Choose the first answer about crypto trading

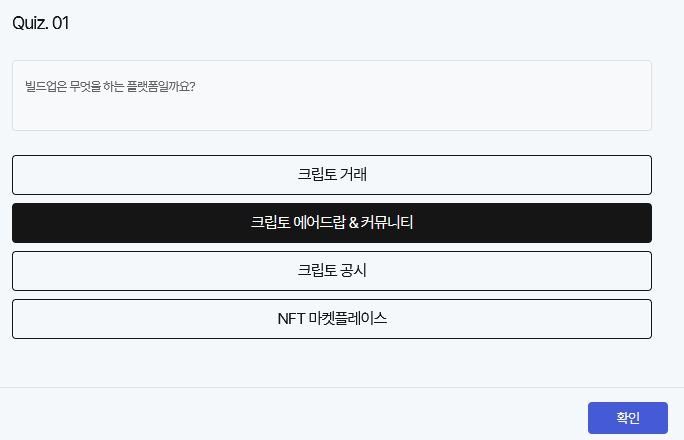click(x=332, y=175)
